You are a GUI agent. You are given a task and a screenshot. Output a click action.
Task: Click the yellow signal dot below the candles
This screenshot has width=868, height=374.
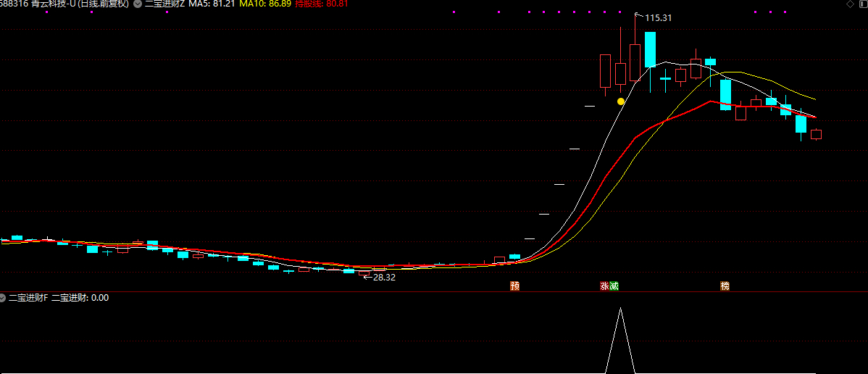(x=621, y=101)
